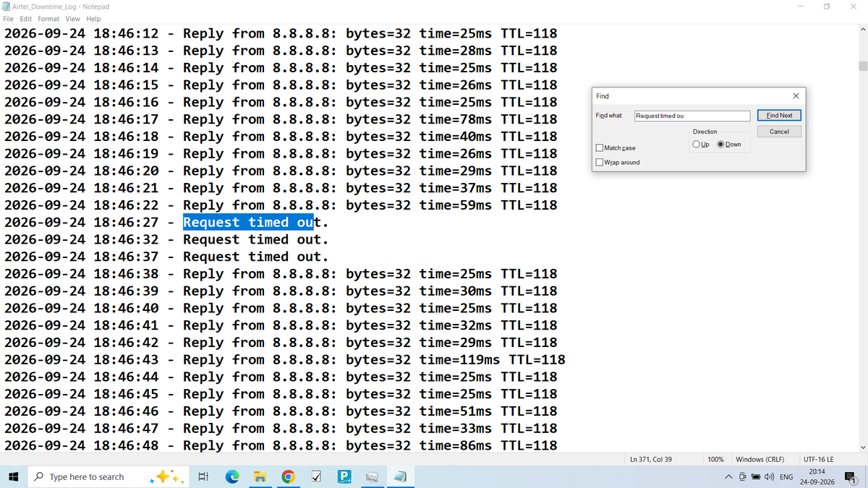Click the ENG language indicator
868x488 pixels.
(785, 477)
